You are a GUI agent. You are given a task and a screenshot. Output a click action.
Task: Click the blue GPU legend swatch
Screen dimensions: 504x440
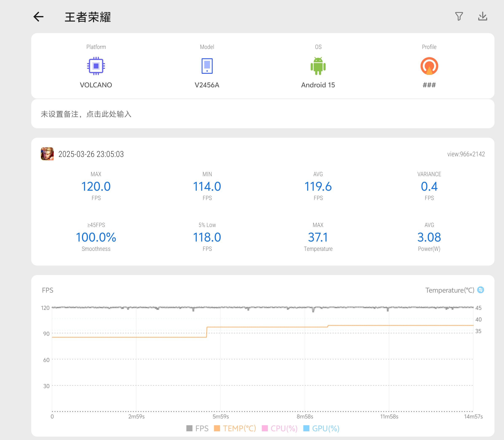point(306,428)
